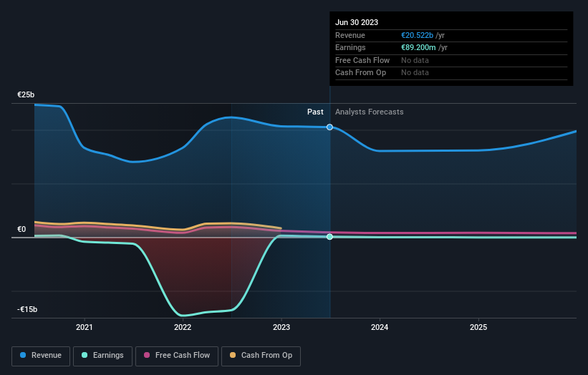The width and height of the screenshot is (588, 375).
Task: Click the blue Revenue legend dot
Action: pyautogui.click(x=23, y=355)
